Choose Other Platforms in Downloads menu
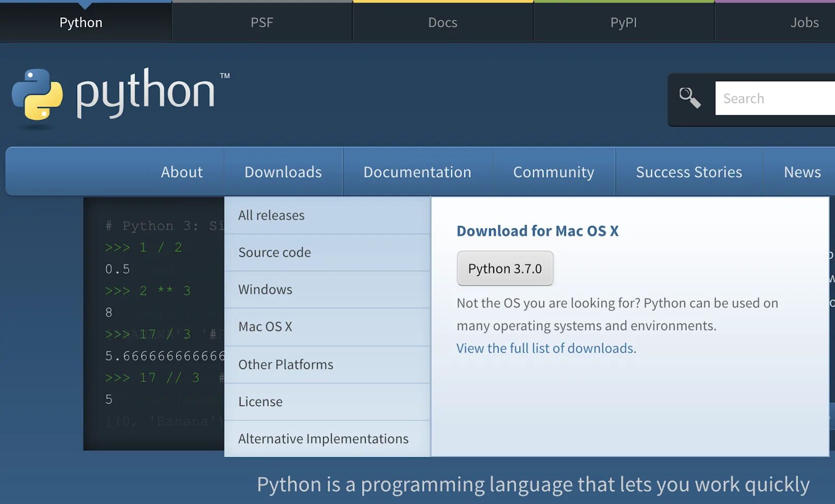835x504 pixels. click(327, 364)
